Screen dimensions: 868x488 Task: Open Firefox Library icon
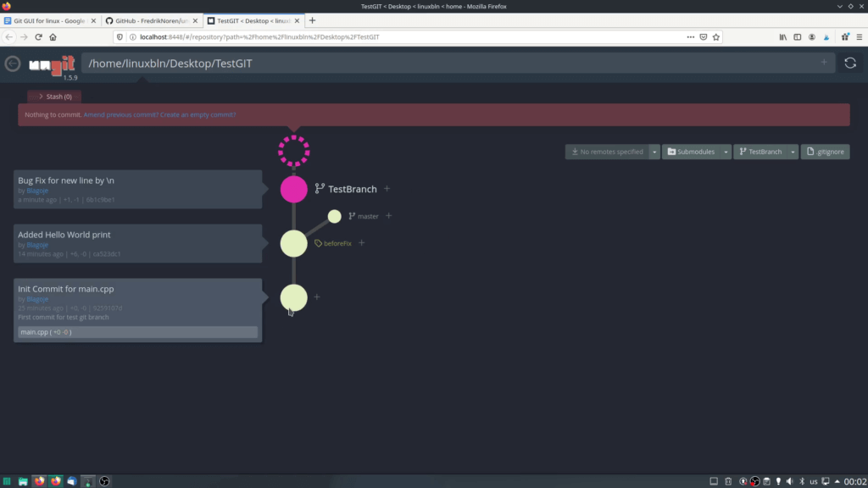coord(782,37)
